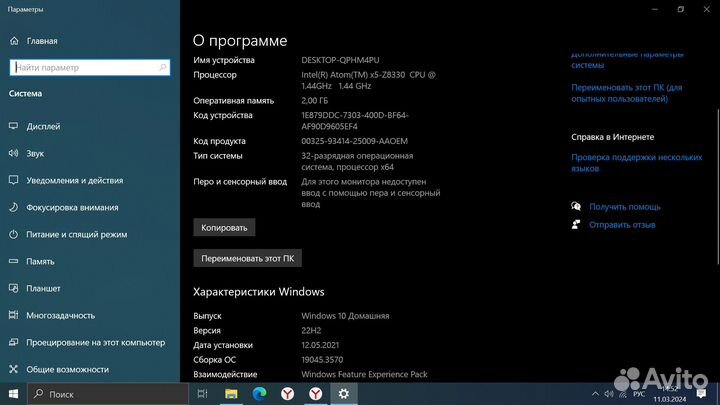Click the product code 00325-93414-25009-AAOEM
Screen dimensions: 720x405
(x=354, y=141)
